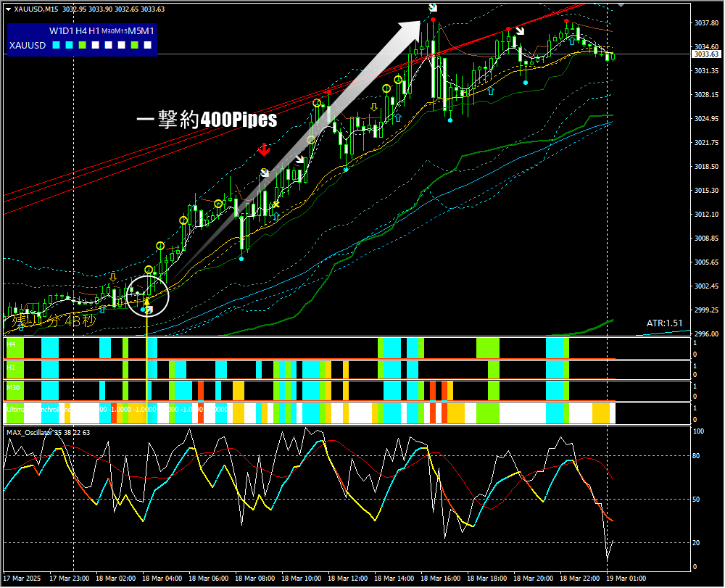Click the 18 Mar 10:00 time label
The height and width of the screenshot is (588, 725).
tap(301, 579)
